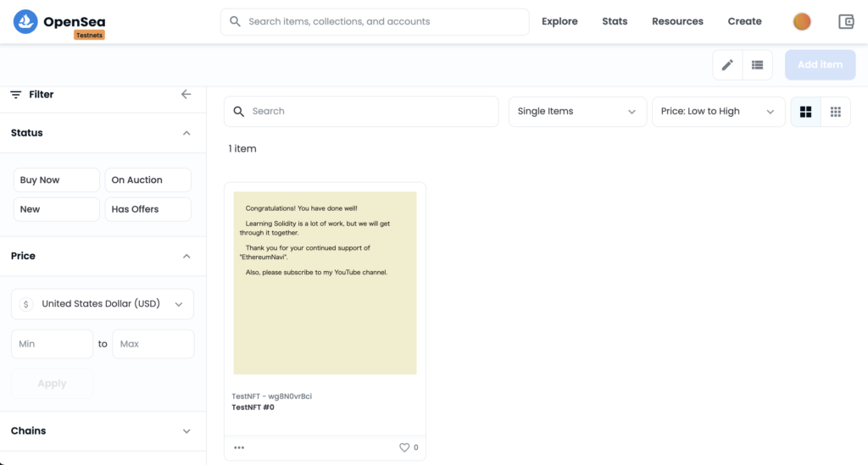Collapse filter sidebar with left arrow
Screen dimensions: 868x465
click(186, 95)
